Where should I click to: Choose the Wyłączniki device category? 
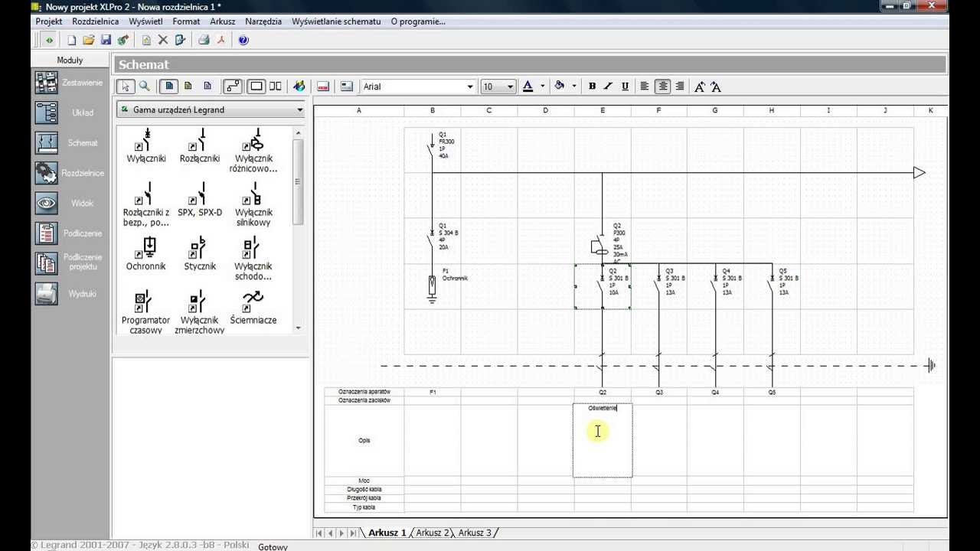146,145
